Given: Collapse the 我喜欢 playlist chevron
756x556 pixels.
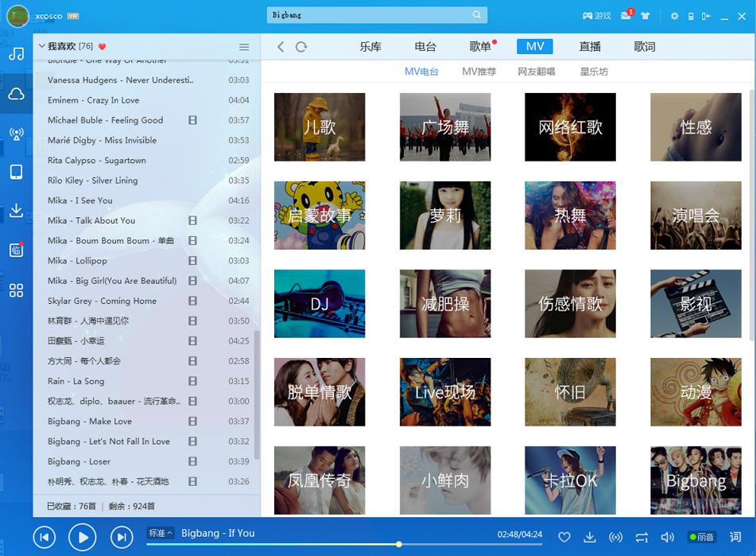Looking at the screenshot, I should (x=41, y=46).
